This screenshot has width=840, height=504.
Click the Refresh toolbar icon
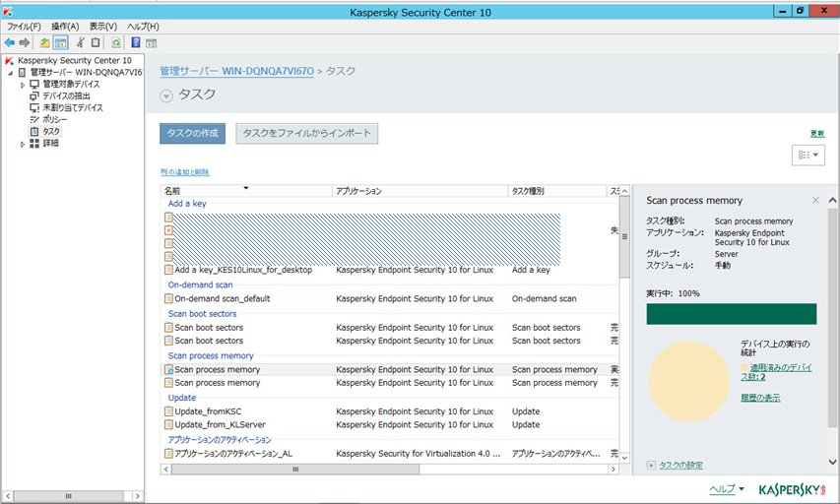coord(116,43)
